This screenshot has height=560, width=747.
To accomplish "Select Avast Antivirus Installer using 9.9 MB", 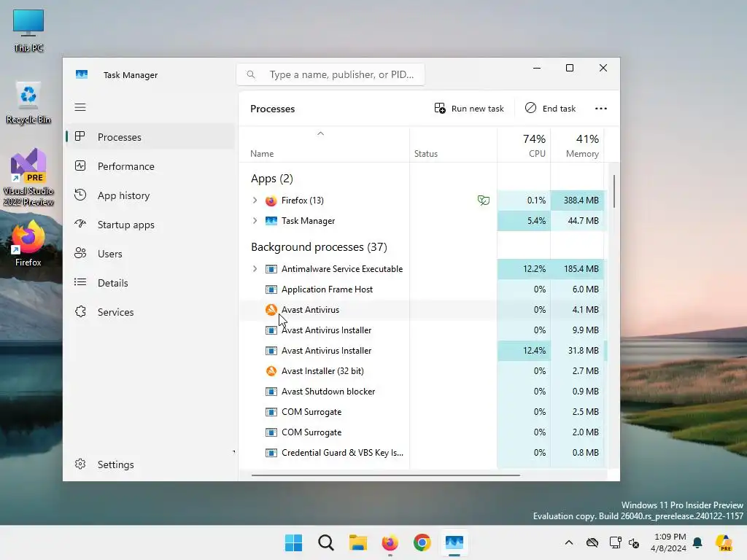I will [422, 330].
